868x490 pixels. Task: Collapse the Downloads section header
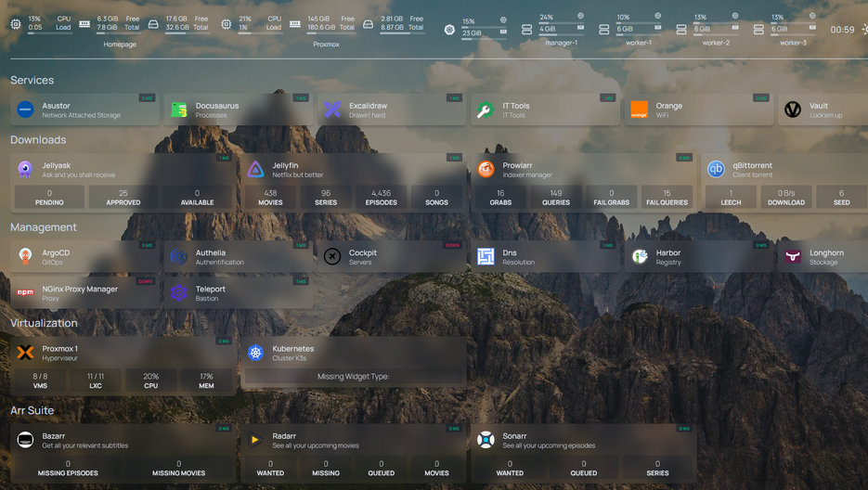38,140
